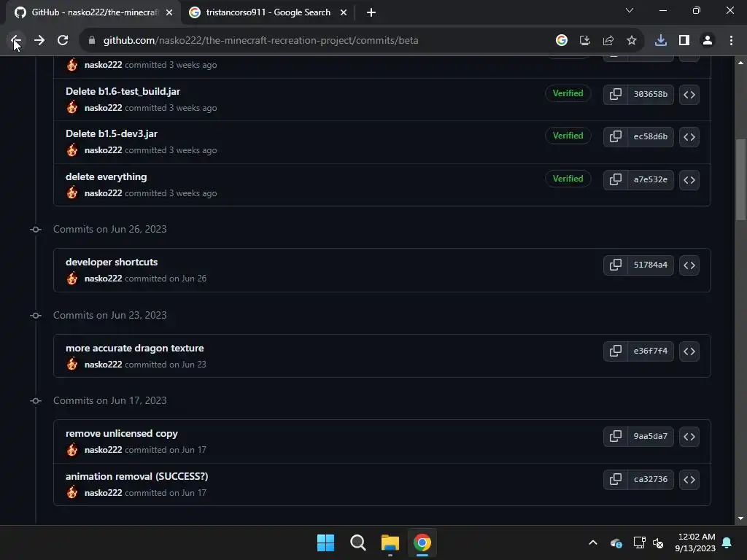Image resolution: width=747 pixels, height=560 pixels.
Task: Copy full SHA for commit ca32736
Action: (x=616, y=480)
